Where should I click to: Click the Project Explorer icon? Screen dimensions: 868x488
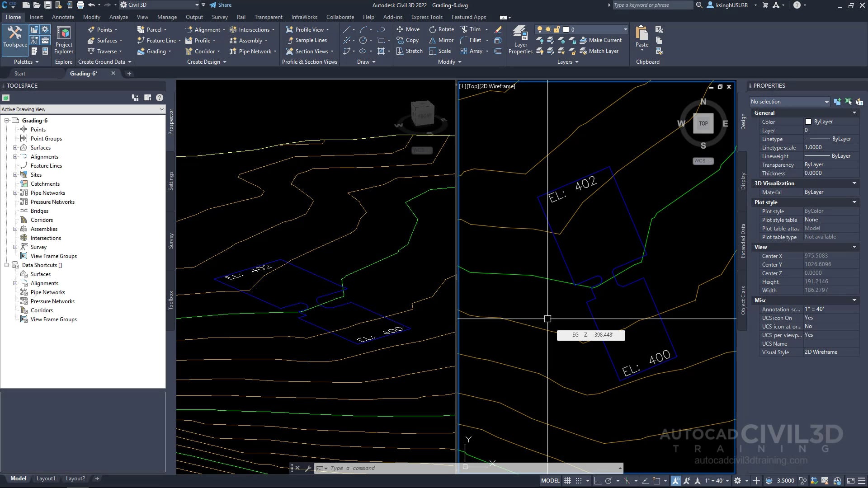point(64,40)
